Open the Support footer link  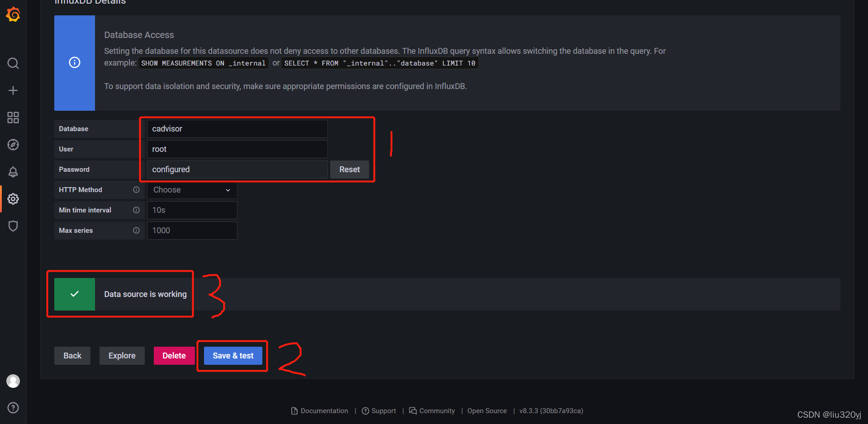click(x=379, y=411)
